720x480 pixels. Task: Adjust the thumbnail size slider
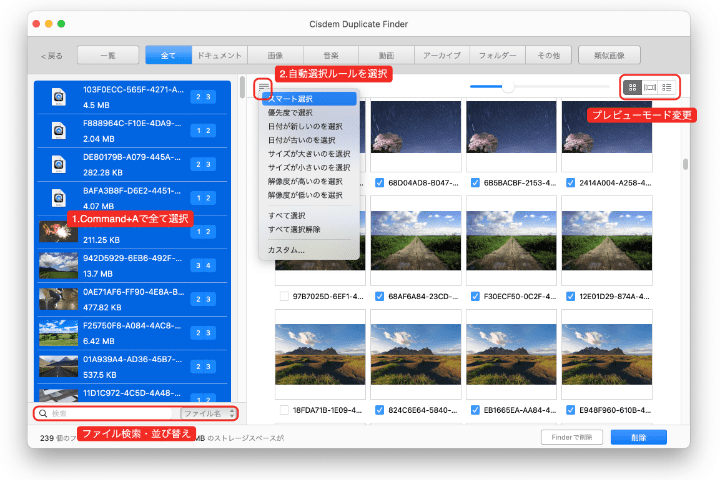508,88
